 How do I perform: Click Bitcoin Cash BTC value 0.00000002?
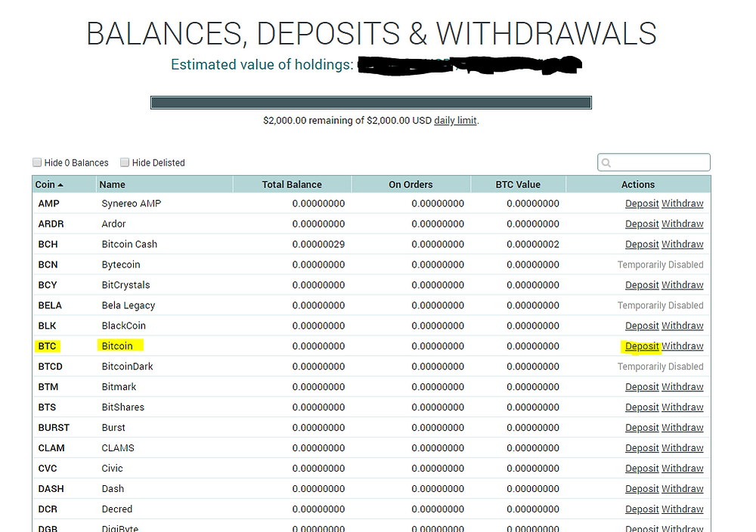pos(533,244)
